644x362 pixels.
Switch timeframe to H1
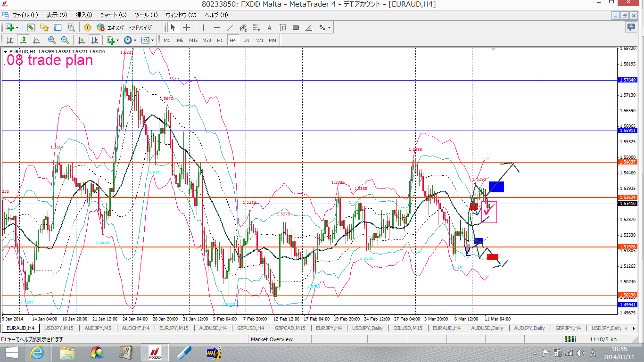220,40
